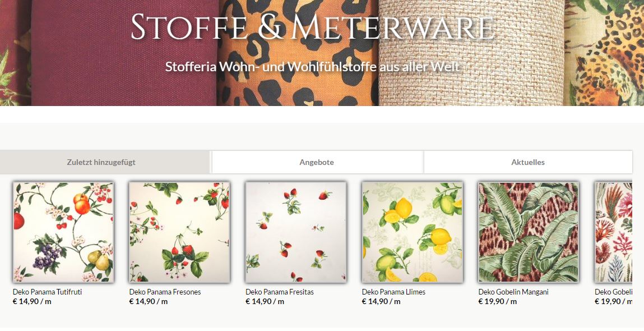The width and height of the screenshot is (644, 331).
Task: Open the Deko Panama Llimes lemon fabric image
Action: pos(412,232)
